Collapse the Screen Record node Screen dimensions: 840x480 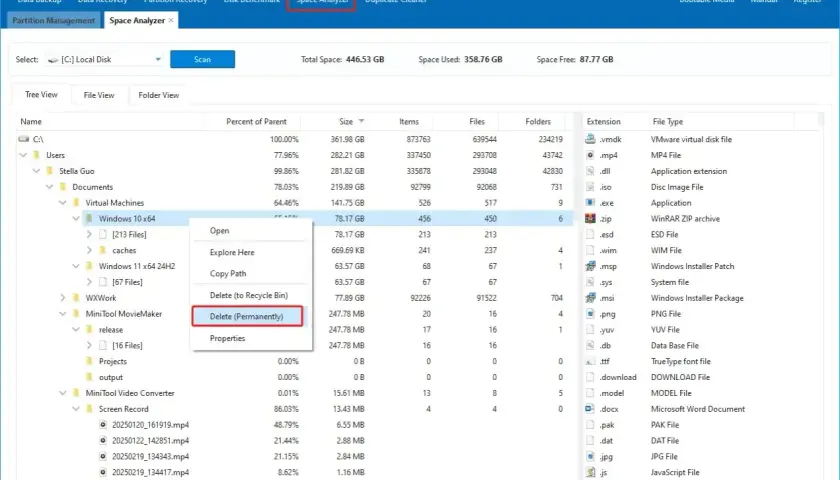76,409
